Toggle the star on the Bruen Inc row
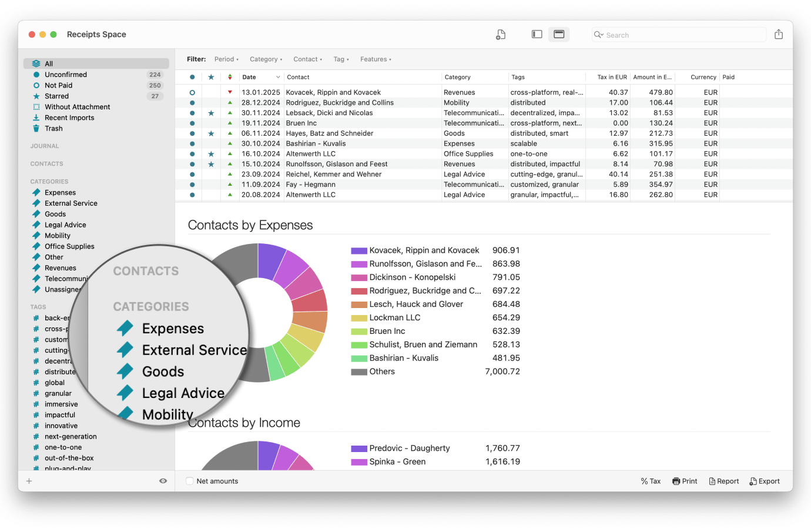This screenshot has height=532, width=811. (211, 123)
